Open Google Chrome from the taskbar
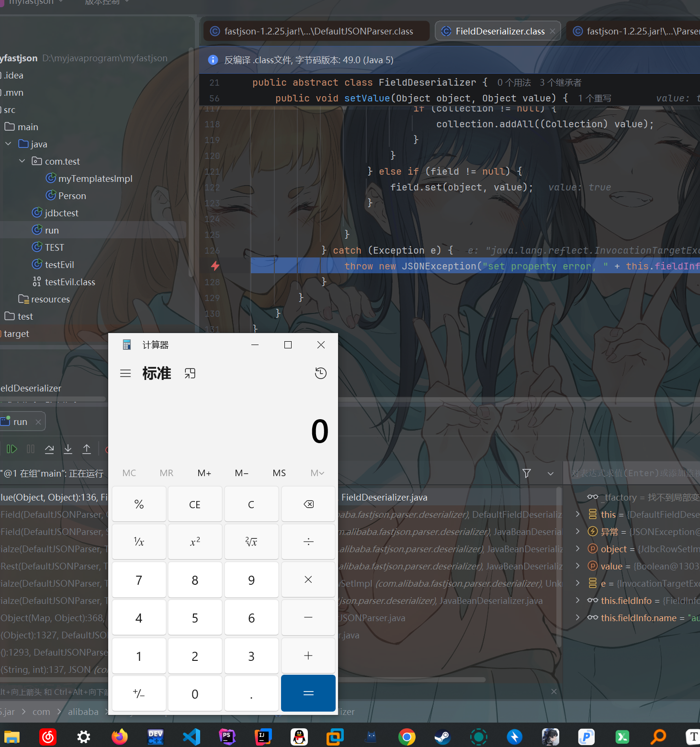This screenshot has height=747, width=700. [x=407, y=736]
